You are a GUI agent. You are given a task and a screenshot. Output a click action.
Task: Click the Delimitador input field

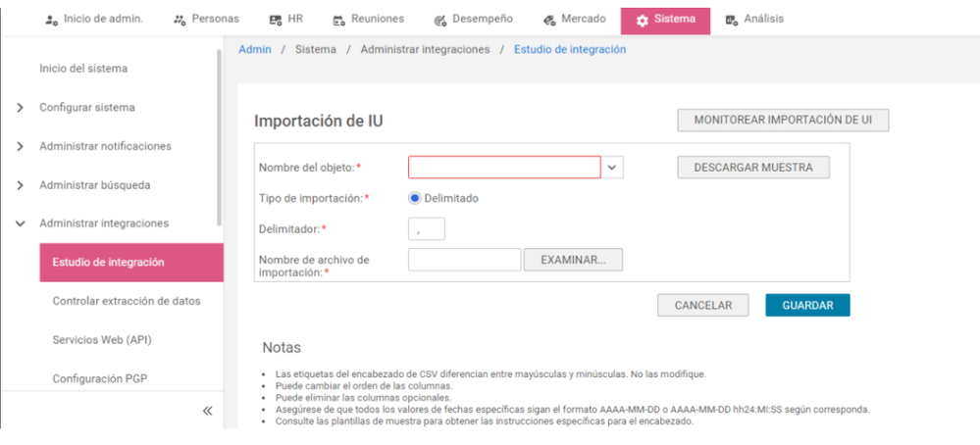427,229
